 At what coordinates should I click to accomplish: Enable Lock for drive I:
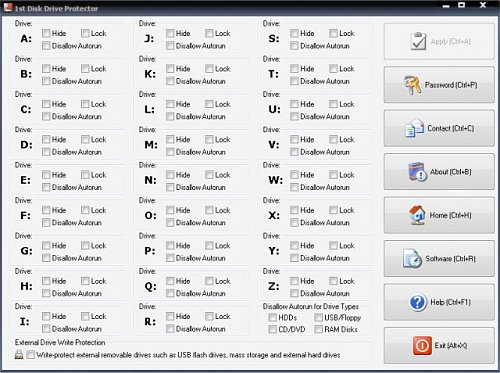(85, 316)
